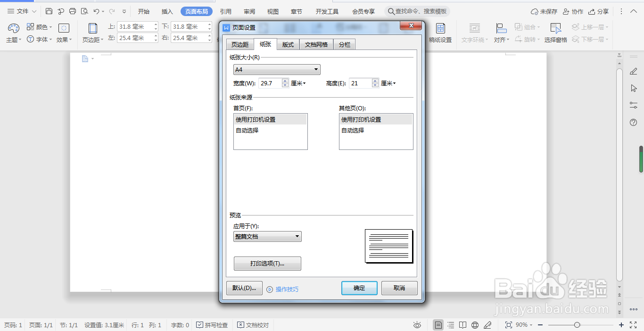Toggle 文档校对 document proofing in status bar
Image resolution: width=644 pixels, height=331 pixels.
[253, 325]
